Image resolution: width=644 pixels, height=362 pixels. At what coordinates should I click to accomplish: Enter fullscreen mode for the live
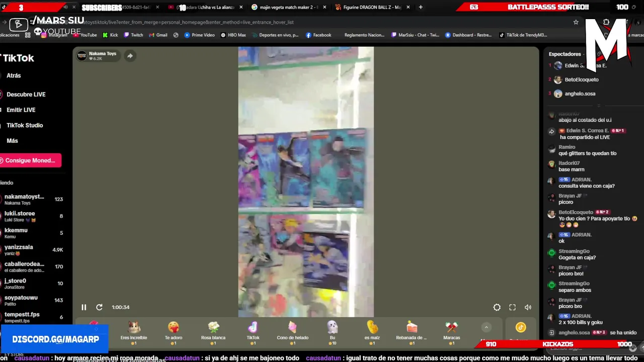(512, 307)
